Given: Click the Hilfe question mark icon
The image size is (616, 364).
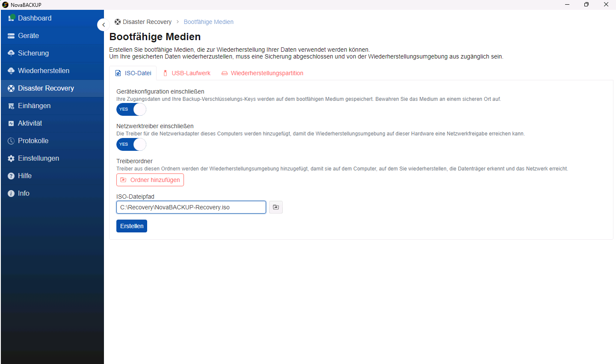Looking at the screenshot, I should pyautogui.click(x=11, y=176).
